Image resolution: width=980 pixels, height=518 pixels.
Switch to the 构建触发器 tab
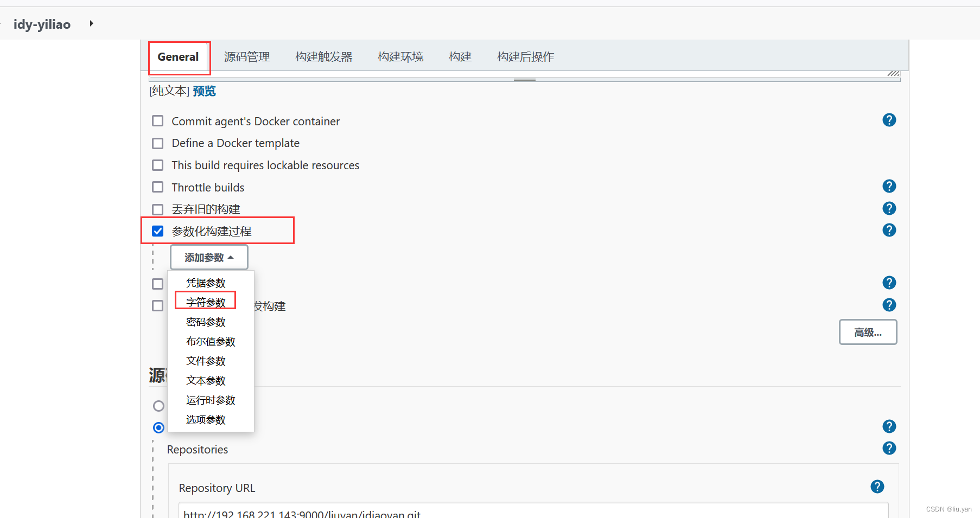click(324, 57)
